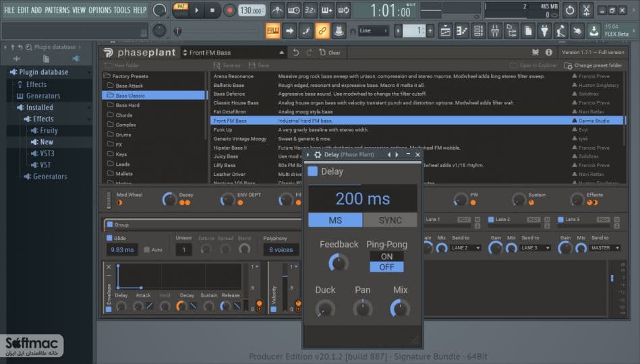Image resolution: width=640 pixels, height=364 pixels.
Task: Open the Playlist window icon
Action: tap(445, 30)
